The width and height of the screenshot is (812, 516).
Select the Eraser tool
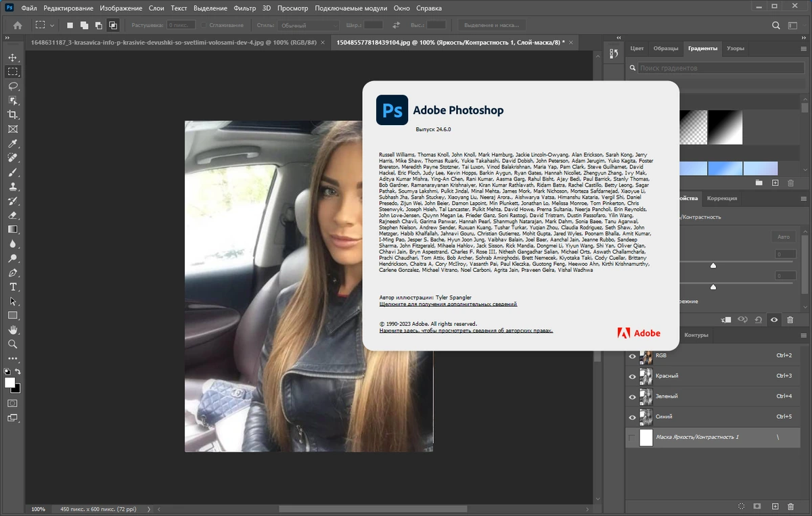[x=13, y=215]
